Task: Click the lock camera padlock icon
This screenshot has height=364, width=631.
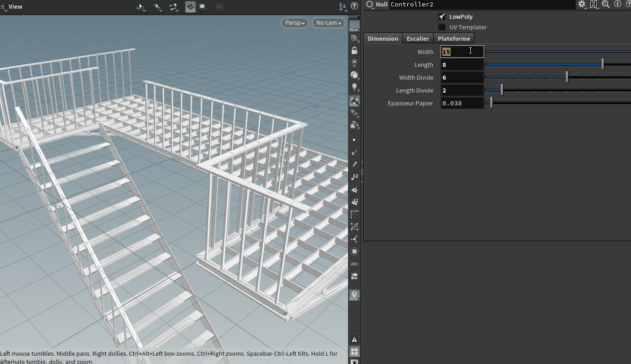Action: 354,50
